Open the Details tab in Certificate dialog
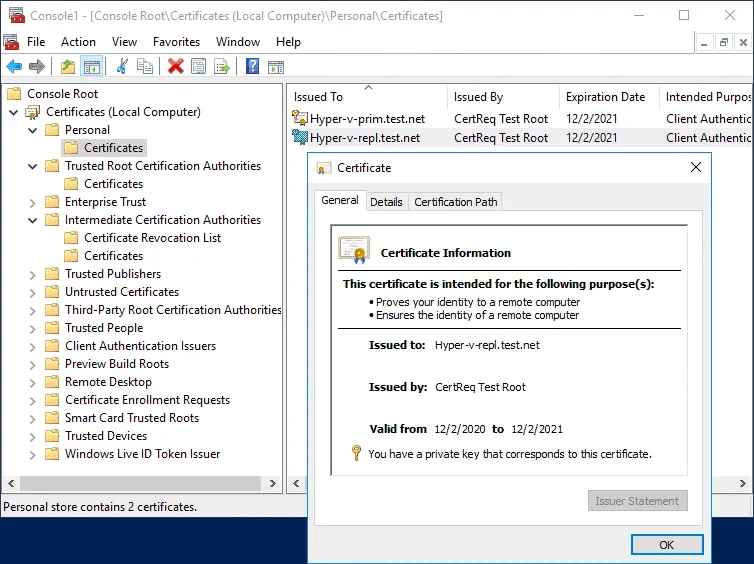Screen dimensions: 754x564 386,202
